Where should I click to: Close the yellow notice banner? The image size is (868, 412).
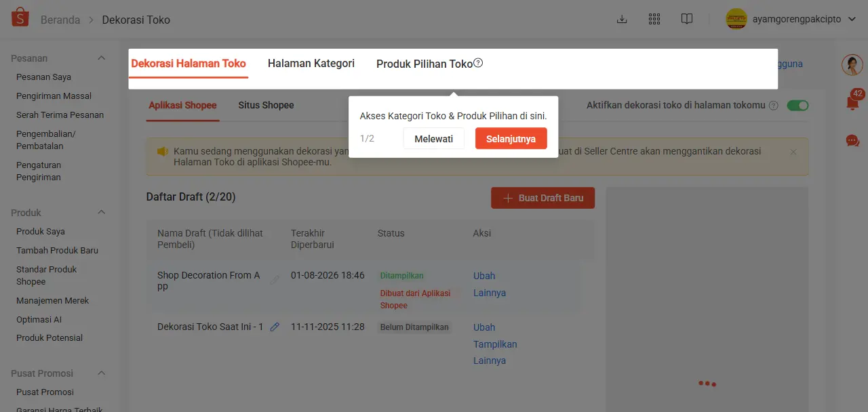tap(793, 152)
